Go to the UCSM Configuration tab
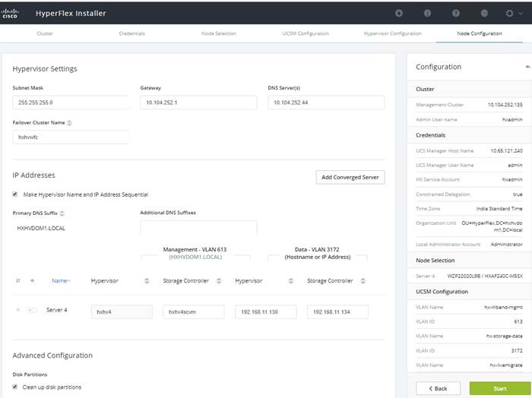The width and height of the screenshot is (532, 398). pos(306,33)
